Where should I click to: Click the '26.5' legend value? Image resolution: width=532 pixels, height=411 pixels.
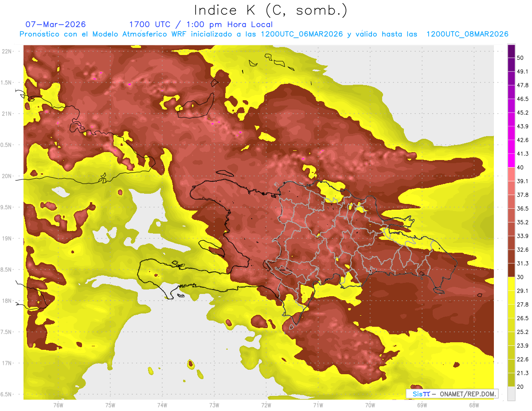coord(523,318)
